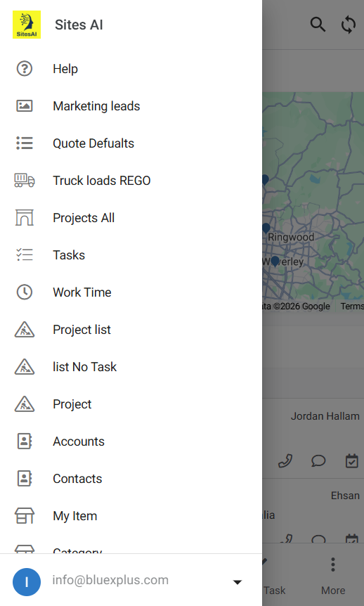Click the contact book icon beside Contacts
Image resolution: width=364 pixels, height=606 pixels.
tap(25, 479)
